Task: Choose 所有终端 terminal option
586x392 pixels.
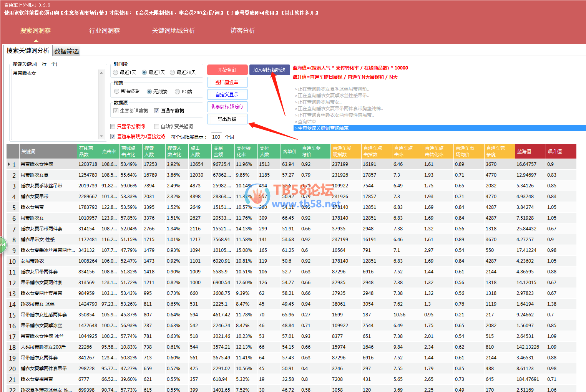Action: coord(117,91)
